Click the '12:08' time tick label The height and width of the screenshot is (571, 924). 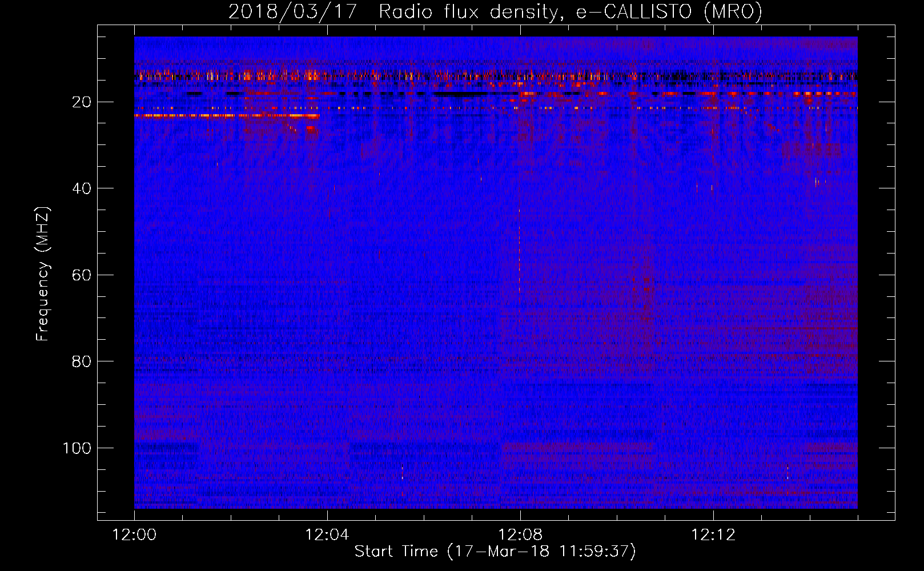click(x=520, y=535)
